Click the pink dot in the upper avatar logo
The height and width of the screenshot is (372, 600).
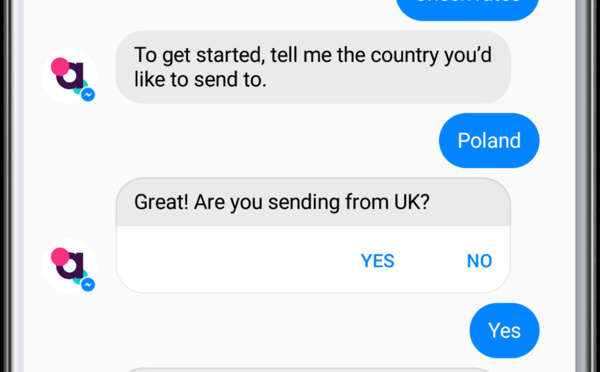tap(60, 67)
